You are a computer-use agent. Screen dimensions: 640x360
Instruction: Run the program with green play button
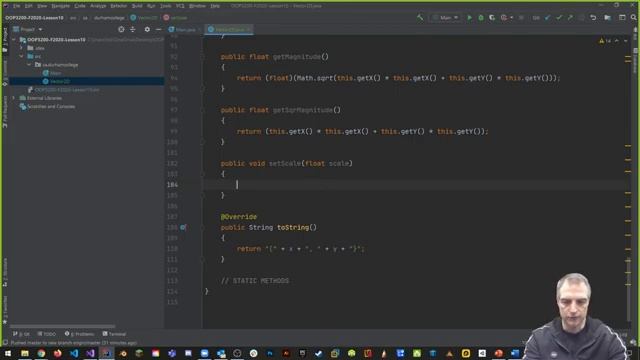click(x=469, y=18)
